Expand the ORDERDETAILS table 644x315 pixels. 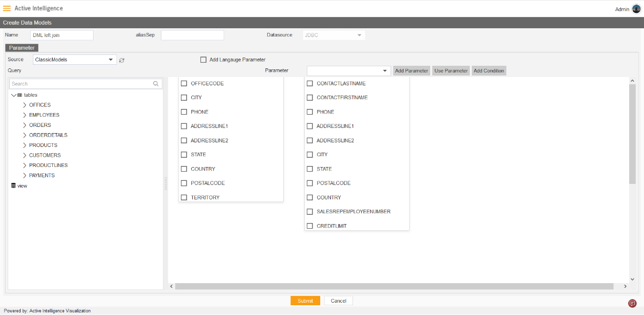[x=25, y=135]
